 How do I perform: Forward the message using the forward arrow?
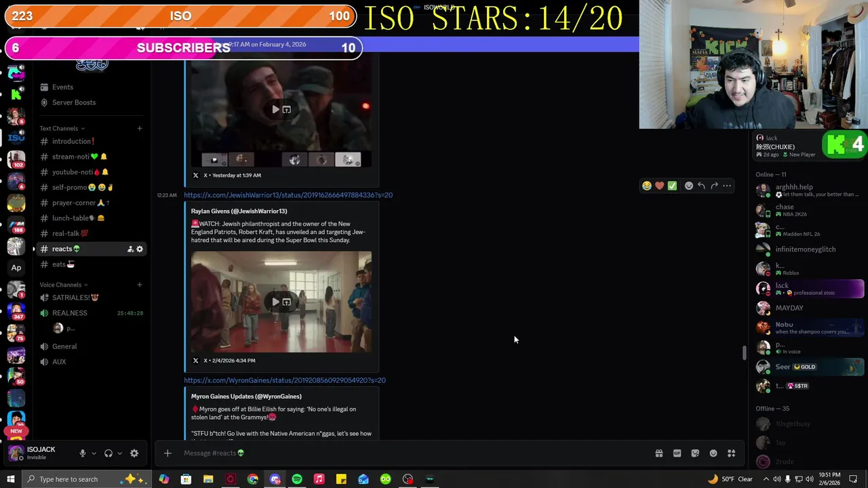tap(714, 186)
